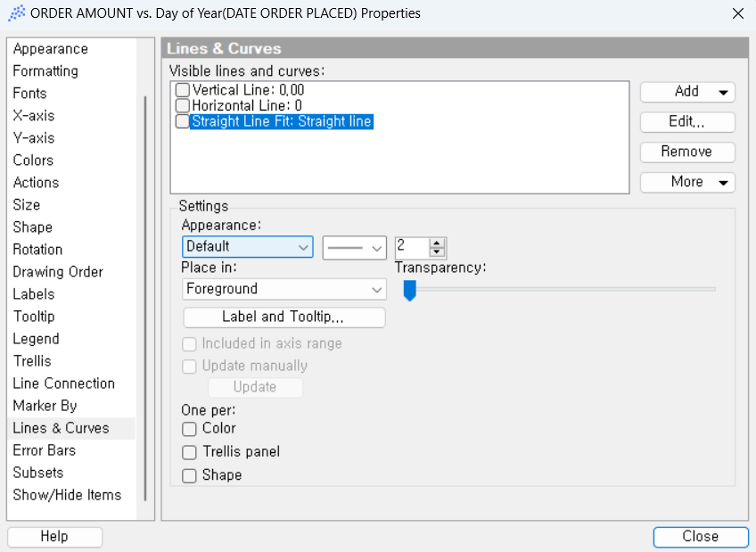The width and height of the screenshot is (756, 552).
Task: Enable One per Color checkbox
Action: 189,429
